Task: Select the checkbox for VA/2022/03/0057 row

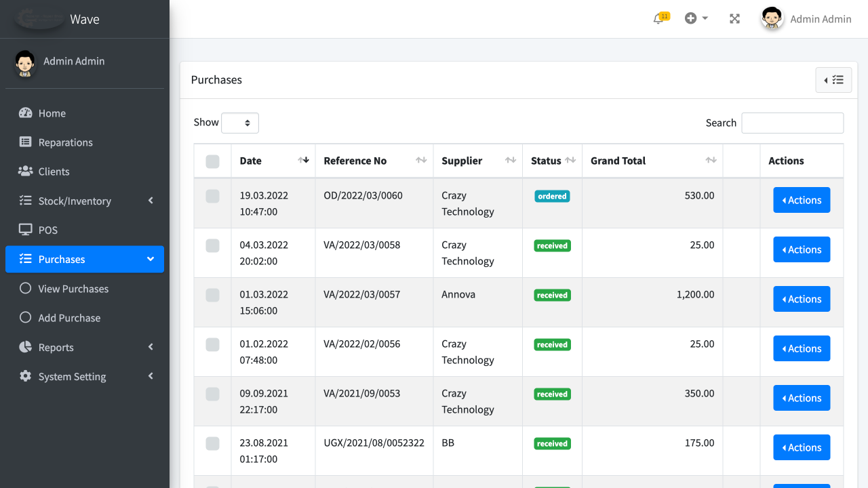Action: (x=212, y=295)
